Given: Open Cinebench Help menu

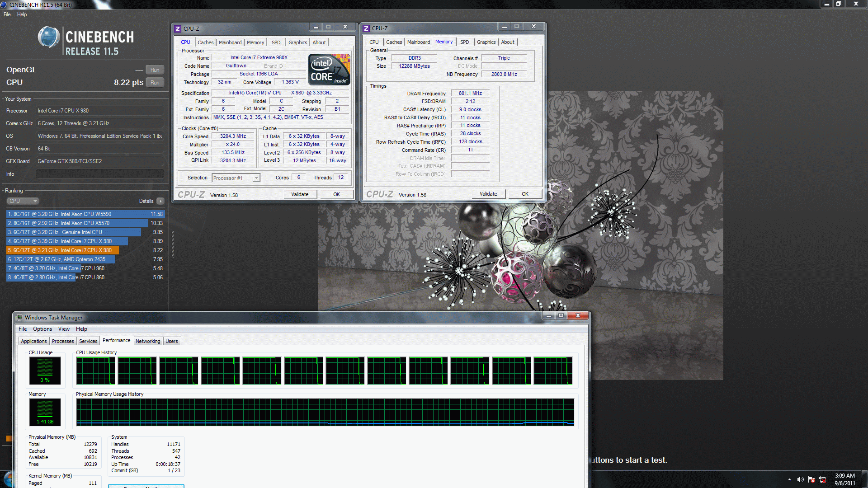Looking at the screenshot, I should (x=22, y=14).
